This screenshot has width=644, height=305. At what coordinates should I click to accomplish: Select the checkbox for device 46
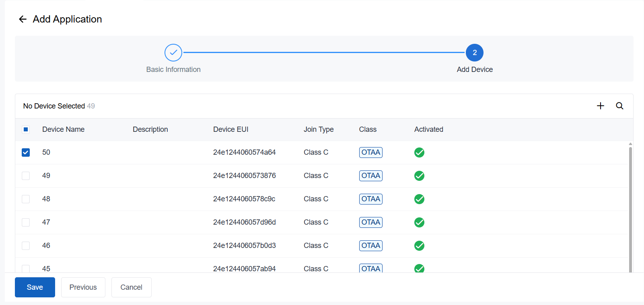pos(26,246)
